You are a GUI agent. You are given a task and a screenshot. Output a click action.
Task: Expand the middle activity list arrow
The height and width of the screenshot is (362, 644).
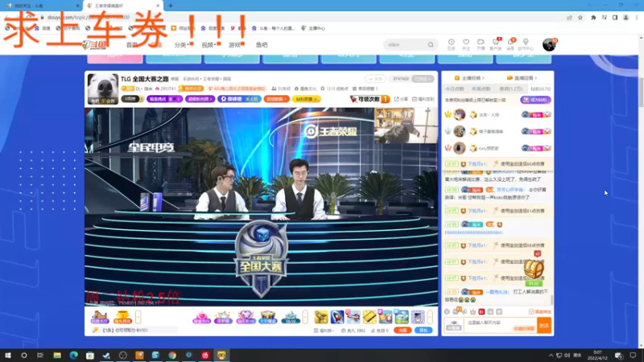click(x=305, y=317)
